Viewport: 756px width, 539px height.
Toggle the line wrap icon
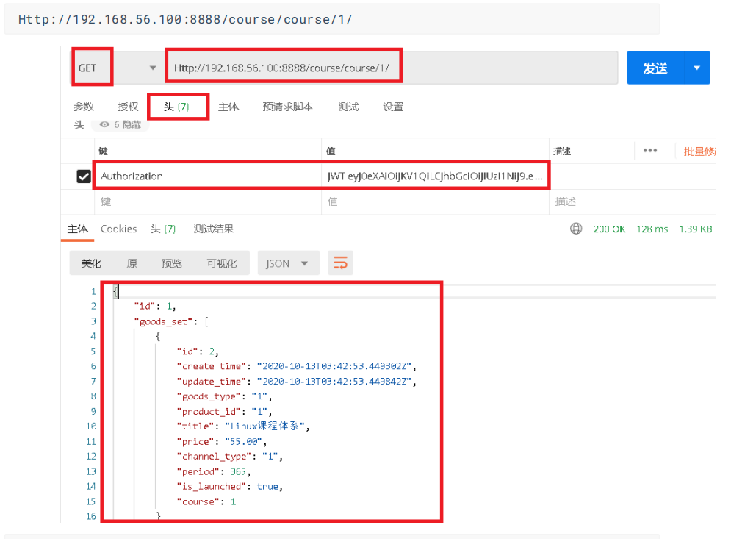(340, 263)
